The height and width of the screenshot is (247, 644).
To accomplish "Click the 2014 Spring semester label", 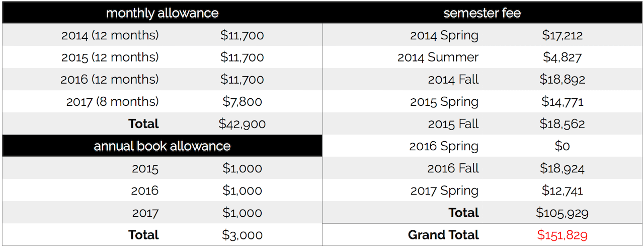I will pyautogui.click(x=444, y=35).
